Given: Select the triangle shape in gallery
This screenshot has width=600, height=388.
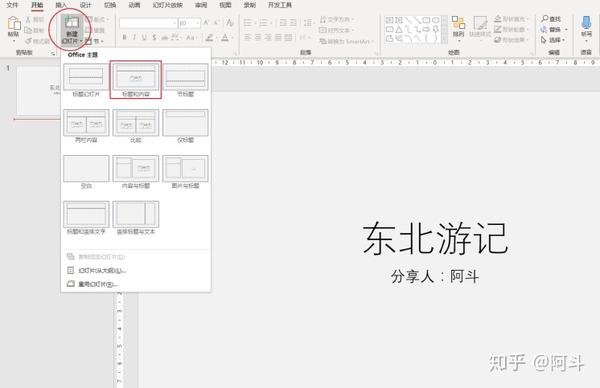Looking at the screenshot, I should click(x=399, y=29).
